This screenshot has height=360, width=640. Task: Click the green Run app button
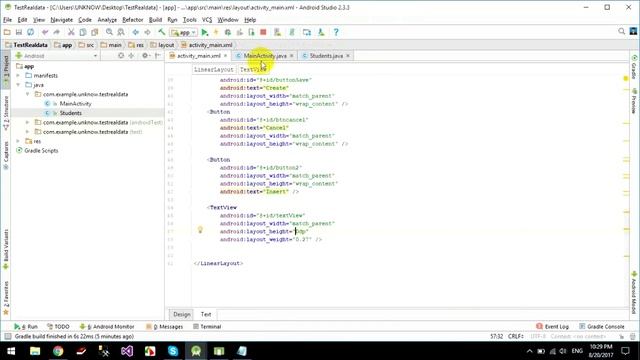205,32
